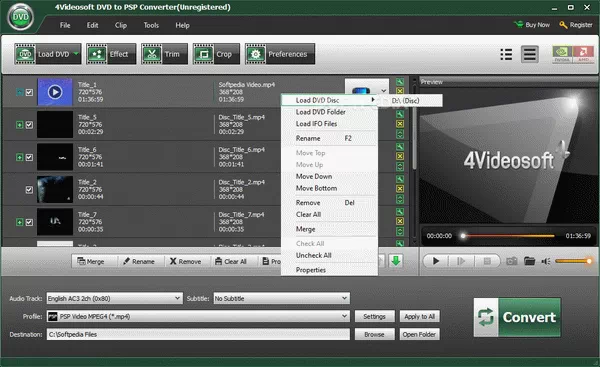The height and width of the screenshot is (367, 600).
Task: Toggle NVIDIA acceleration icon
Action: tap(562, 54)
